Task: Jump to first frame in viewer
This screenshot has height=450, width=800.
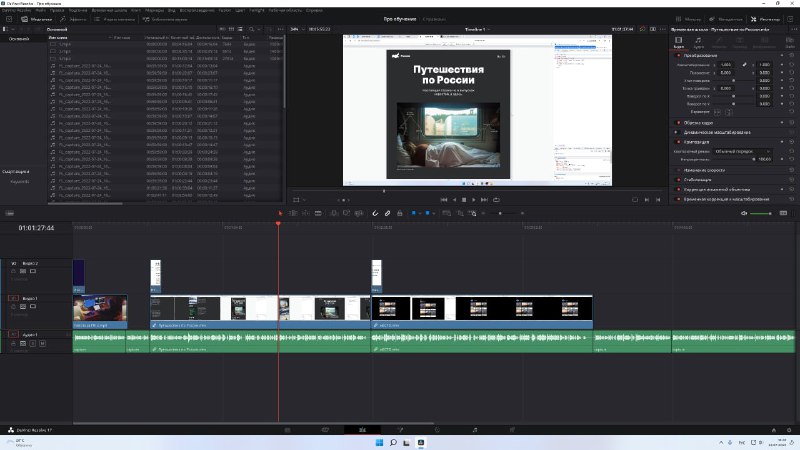Action: pyautogui.click(x=444, y=199)
